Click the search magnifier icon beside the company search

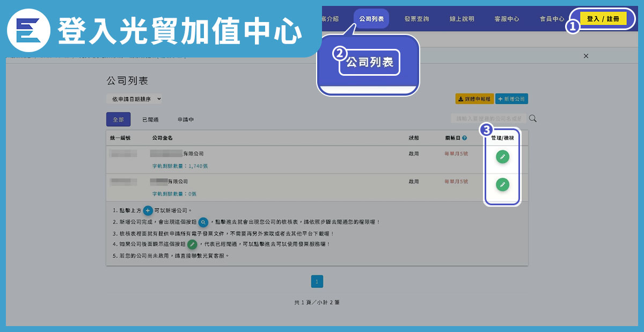[533, 118]
